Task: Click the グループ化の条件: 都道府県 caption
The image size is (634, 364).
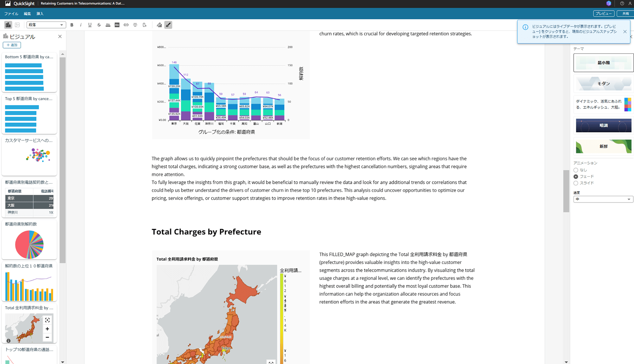Action: click(x=226, y=132)
